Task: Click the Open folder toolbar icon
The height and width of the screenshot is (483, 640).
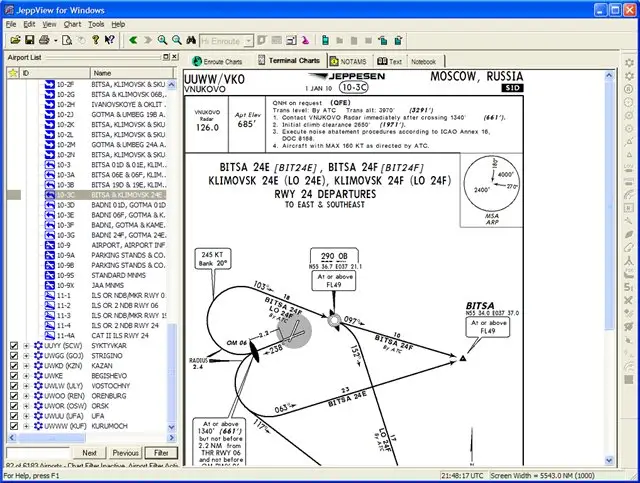Action: click(x=15, y=40)
